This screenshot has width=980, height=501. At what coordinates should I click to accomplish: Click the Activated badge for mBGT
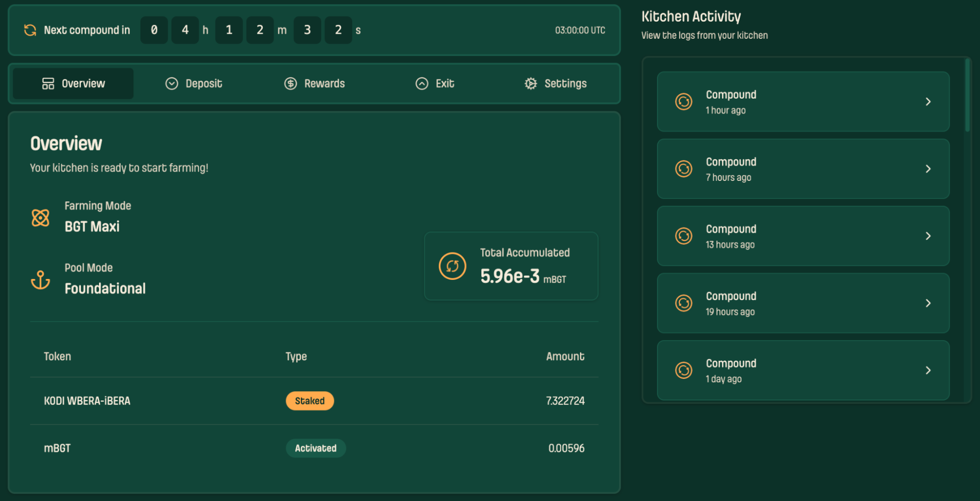315,449
